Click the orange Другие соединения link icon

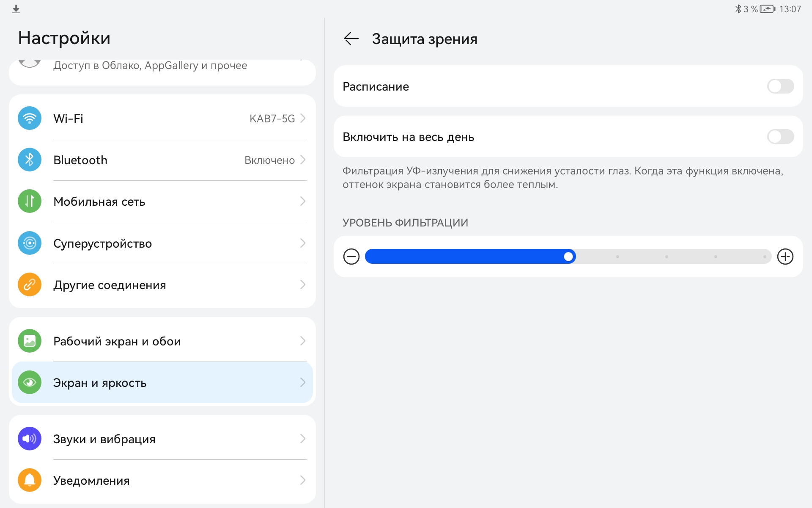30,284
